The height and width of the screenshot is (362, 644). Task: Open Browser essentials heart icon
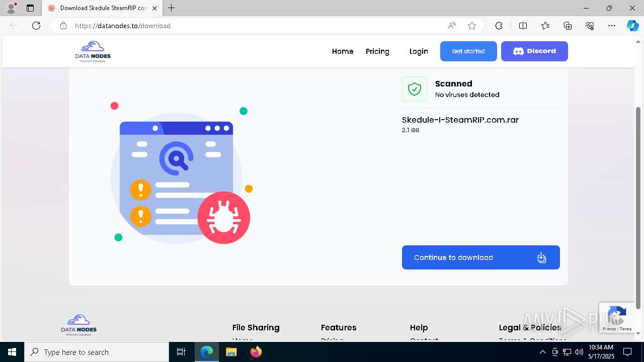pyautogui.click(x=590, y=26)
